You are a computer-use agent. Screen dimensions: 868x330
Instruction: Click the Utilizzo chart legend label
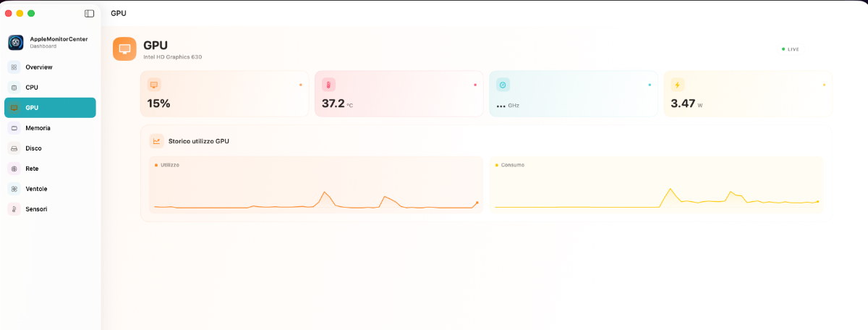point(170,165)
